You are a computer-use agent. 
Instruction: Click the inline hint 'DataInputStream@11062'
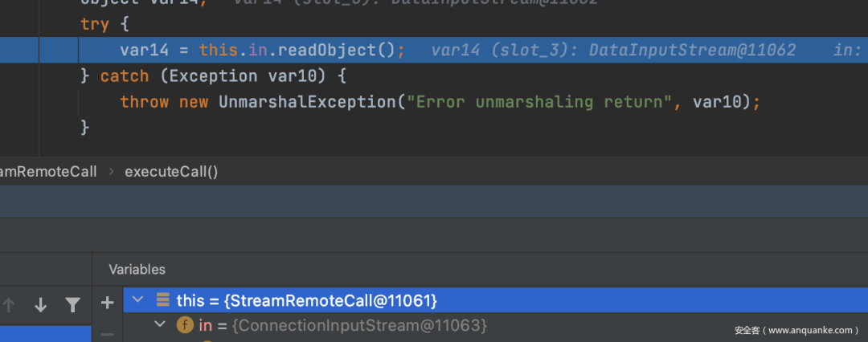[692, 51]
